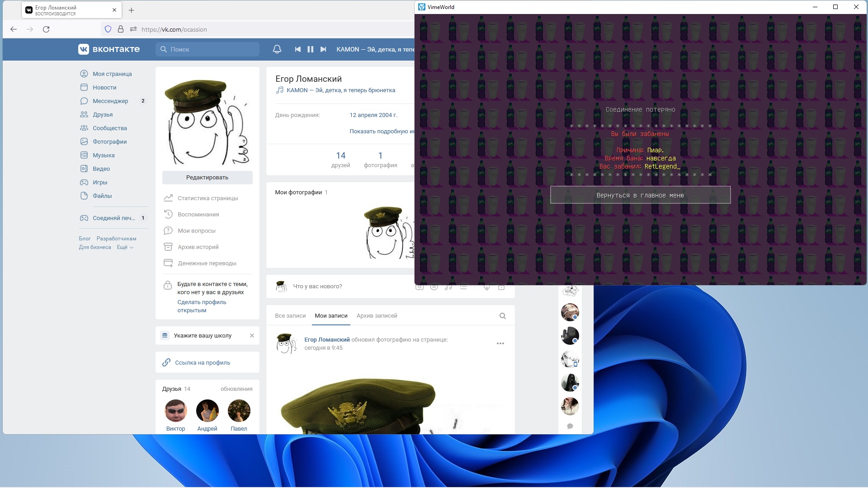
Task: Switch to the Архив записей tab
Action: coord(377,315)
